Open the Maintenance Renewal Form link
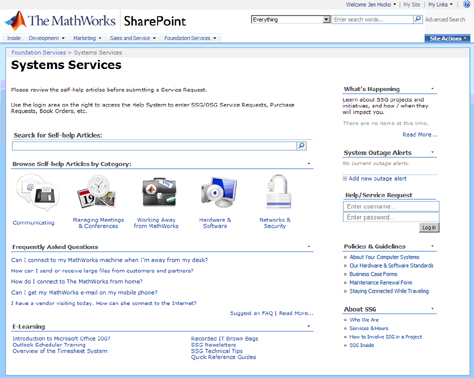The width and height of the screenshot is (474, 378). (381, 283)
